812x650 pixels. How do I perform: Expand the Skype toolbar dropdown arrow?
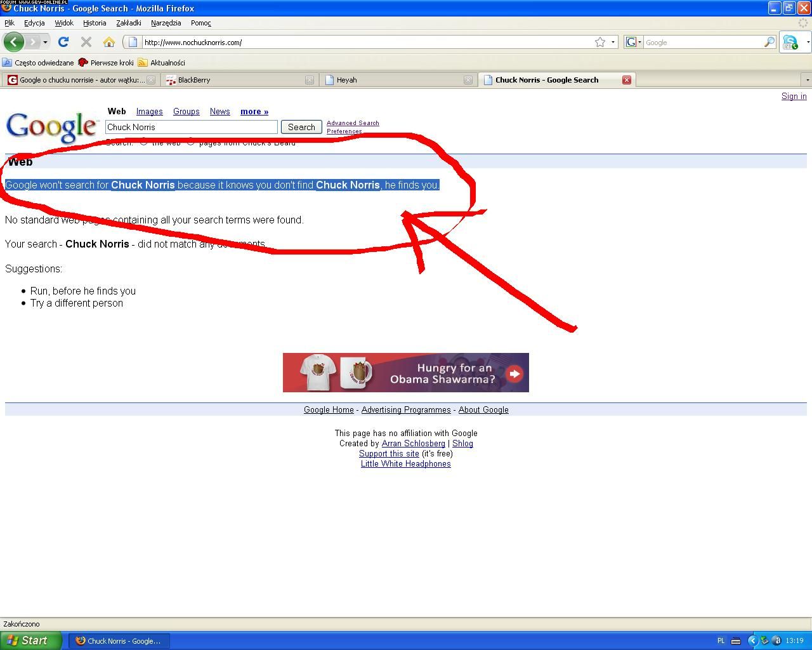(808, 43)
